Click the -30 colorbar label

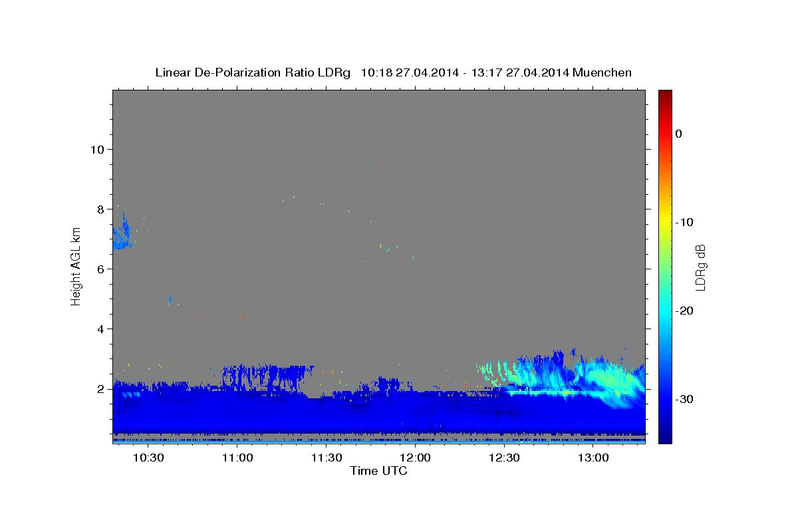pyautogui.click(x=684, y=399)
